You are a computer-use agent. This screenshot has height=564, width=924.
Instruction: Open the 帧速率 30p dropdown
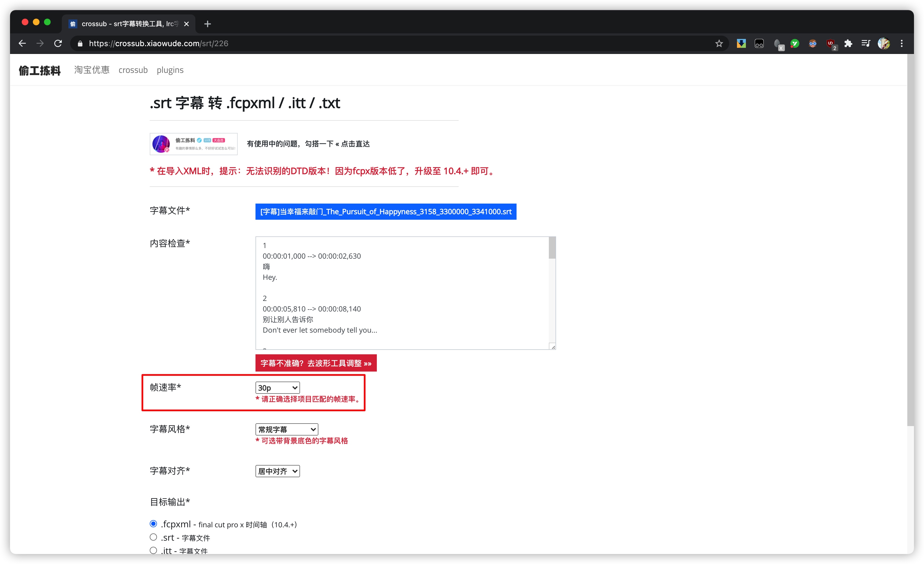click(x=277, y=388)
